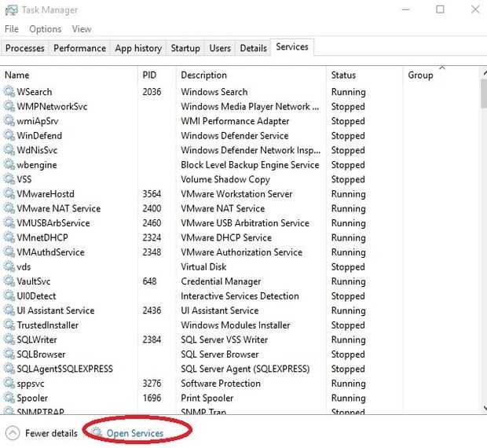
Task: Click the VMwareHostd service icon
Action: [9, 194]
